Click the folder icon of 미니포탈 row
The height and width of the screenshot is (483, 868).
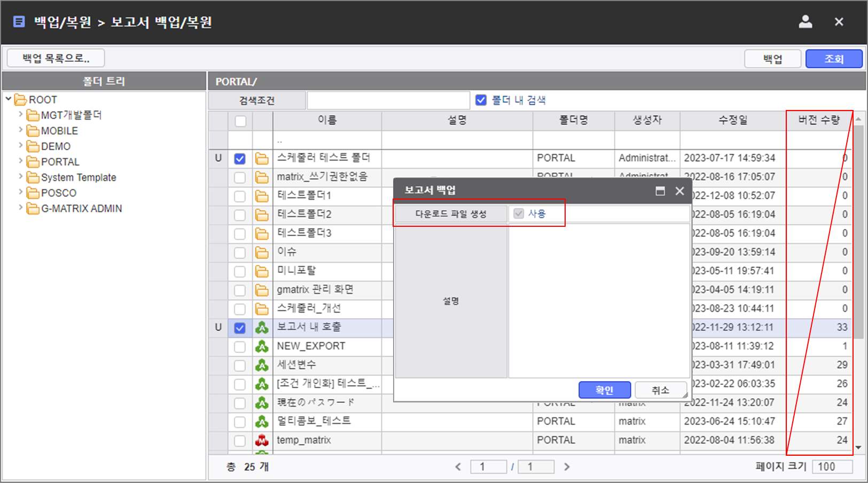coord(261,271)
